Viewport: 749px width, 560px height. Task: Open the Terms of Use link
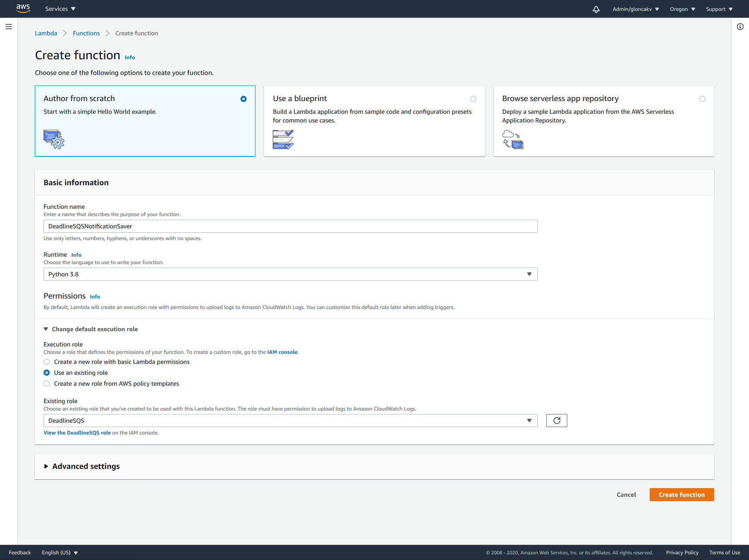[725, 553]
